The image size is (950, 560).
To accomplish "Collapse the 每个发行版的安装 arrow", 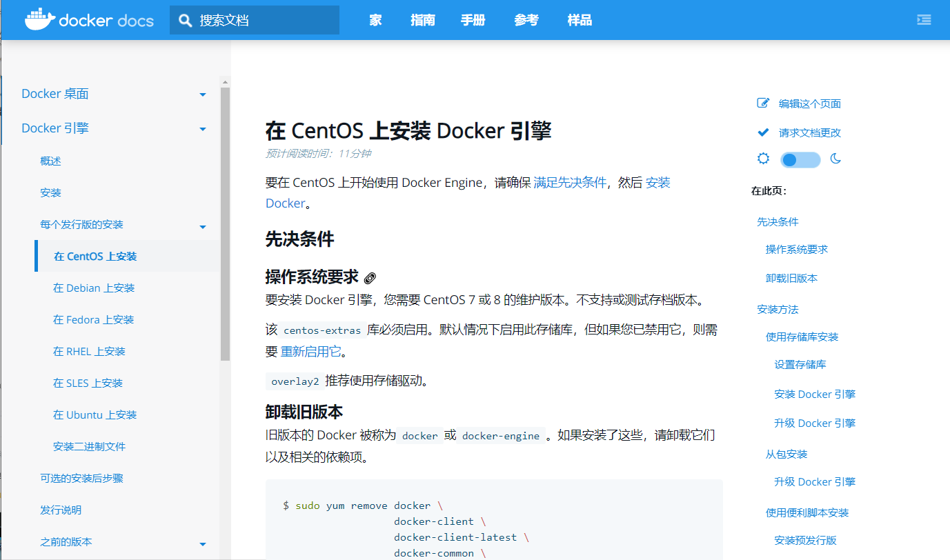I will [203, 227].
